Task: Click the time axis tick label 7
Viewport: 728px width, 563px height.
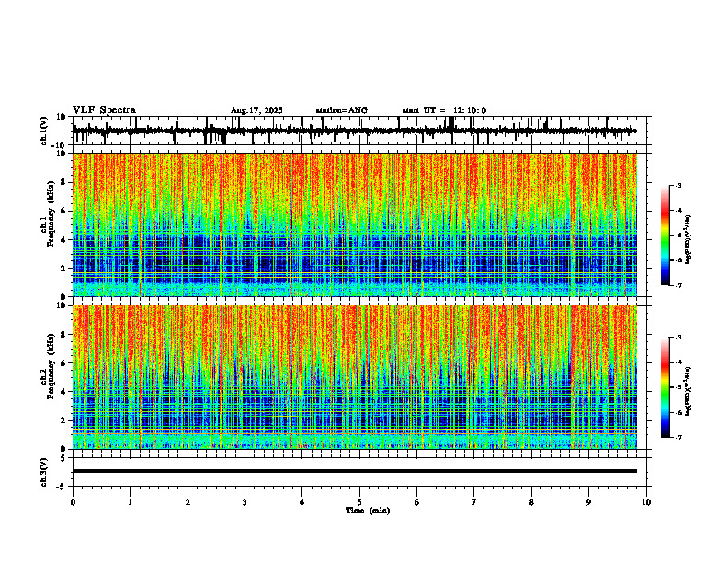Action: click(x=474, y=502)
